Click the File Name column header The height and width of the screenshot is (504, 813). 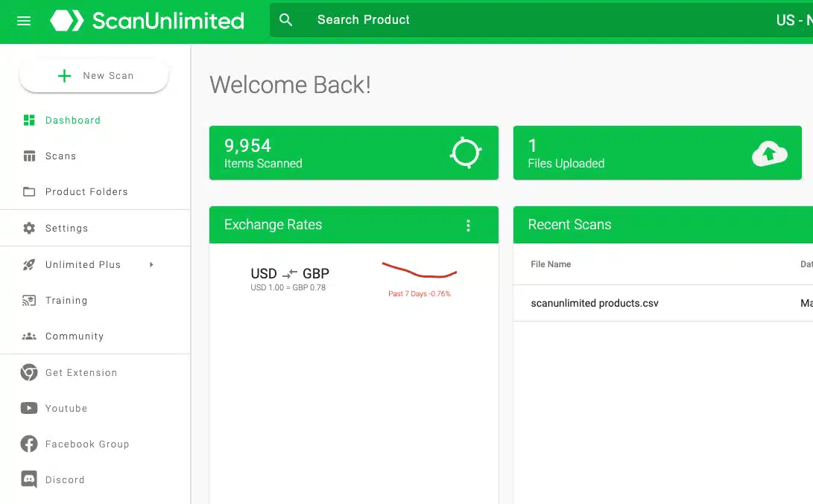[551, 264]
